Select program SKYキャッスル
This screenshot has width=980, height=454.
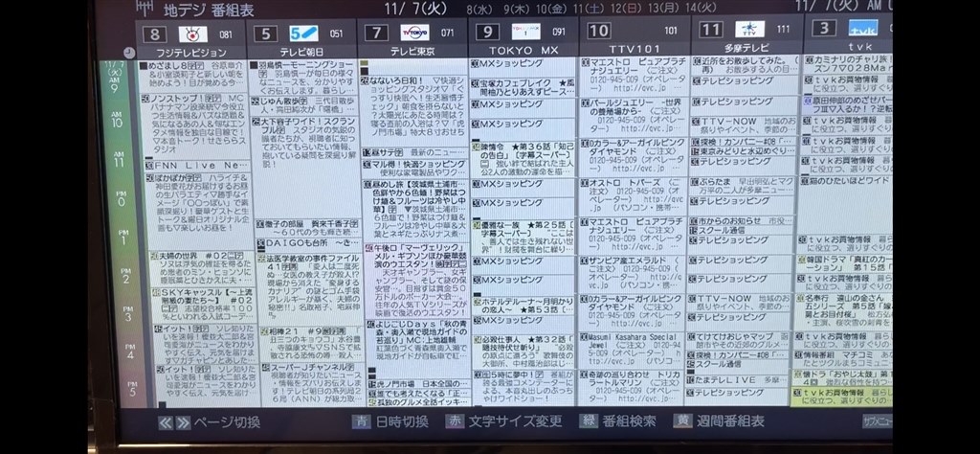tap(205, 306)
